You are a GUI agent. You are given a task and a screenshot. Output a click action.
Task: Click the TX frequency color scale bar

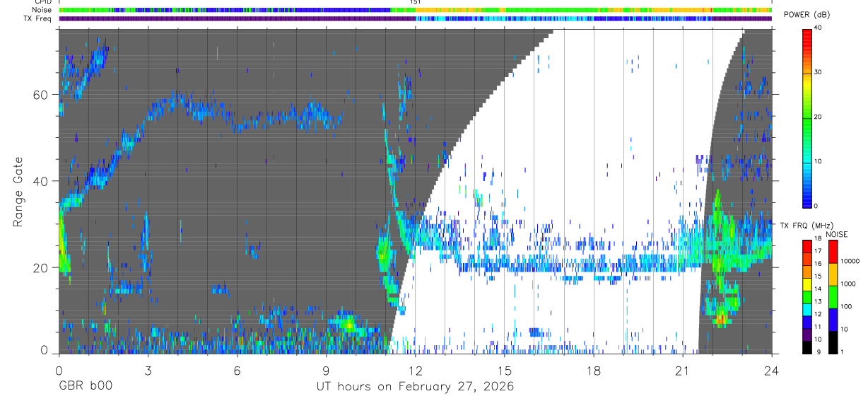(x=807, y=296)
